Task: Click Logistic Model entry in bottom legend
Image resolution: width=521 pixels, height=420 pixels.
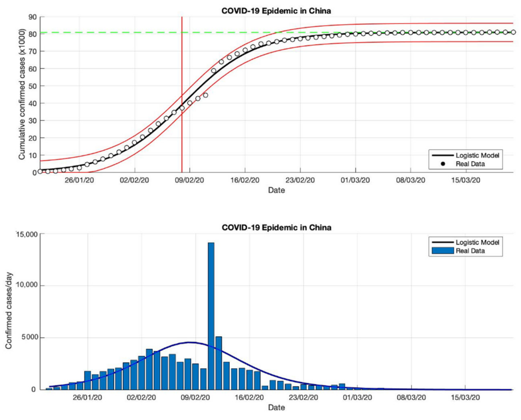Action: point(477,242)
